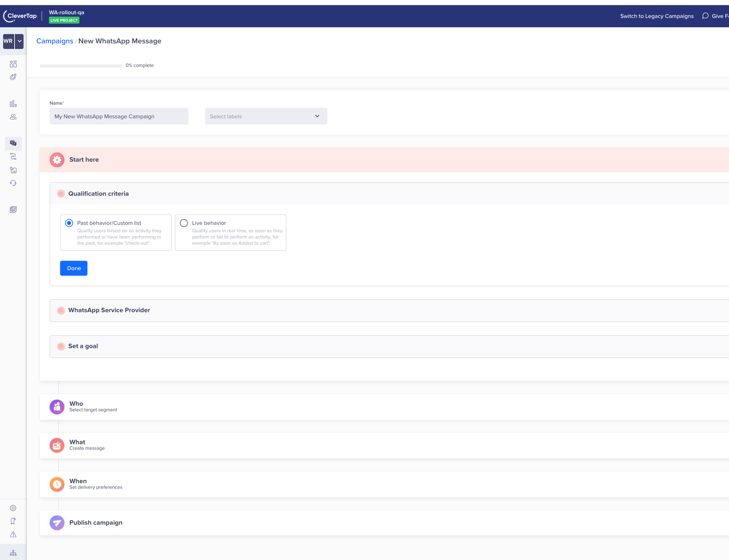Open the Segments people sidebar icon
Screen dimensions: 729x560
(13, 117)
